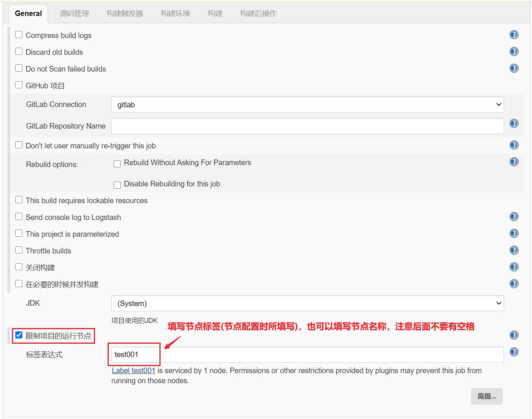Open help for GitLab Repository Name
532x419 pixels.
514,123
